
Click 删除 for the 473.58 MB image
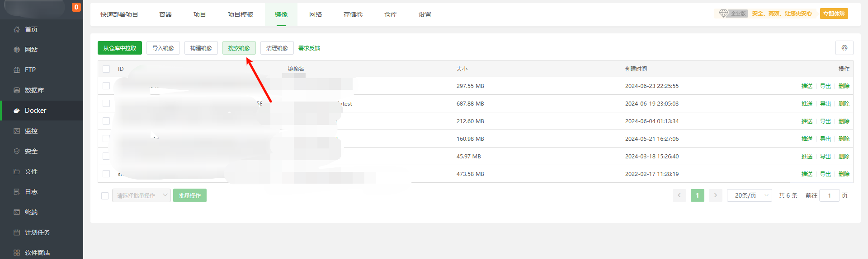pyautogui.click(x=844, y=174)
